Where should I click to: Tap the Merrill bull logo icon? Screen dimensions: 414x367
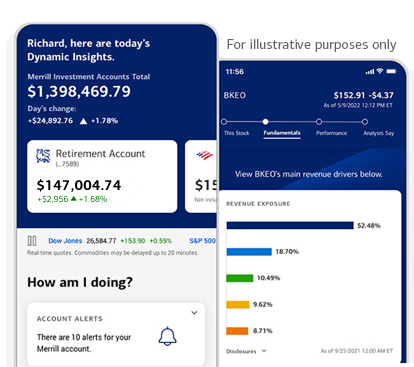(x=43, y=156)
